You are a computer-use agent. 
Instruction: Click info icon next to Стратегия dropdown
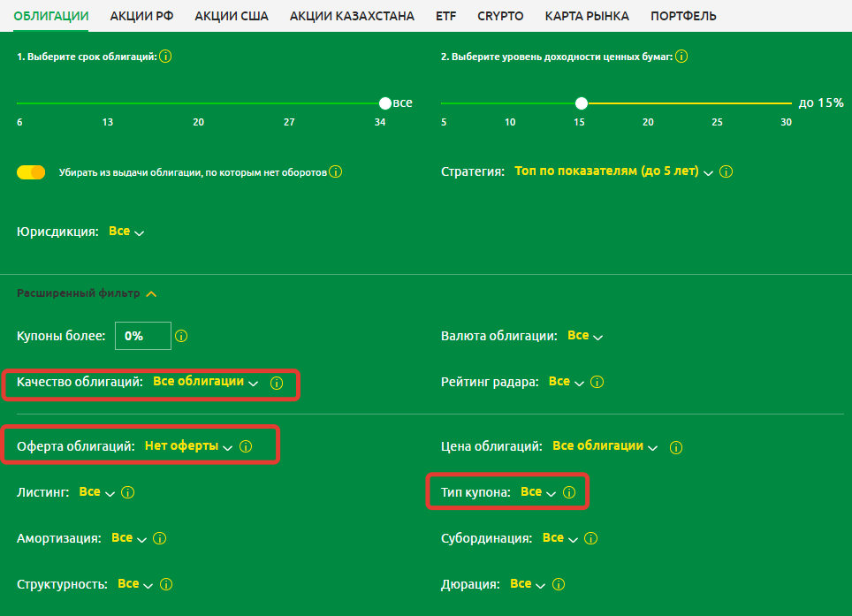[x=726, y=172]
